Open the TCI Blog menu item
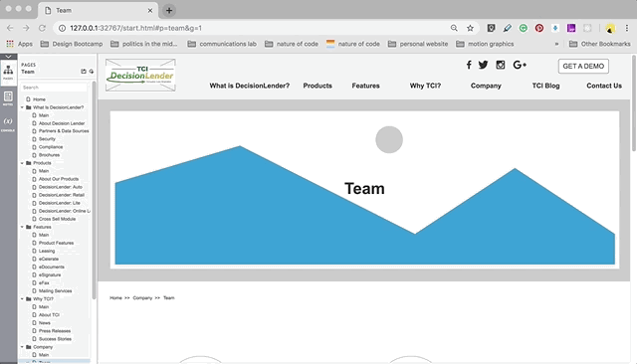 click(x=545, y=86)
